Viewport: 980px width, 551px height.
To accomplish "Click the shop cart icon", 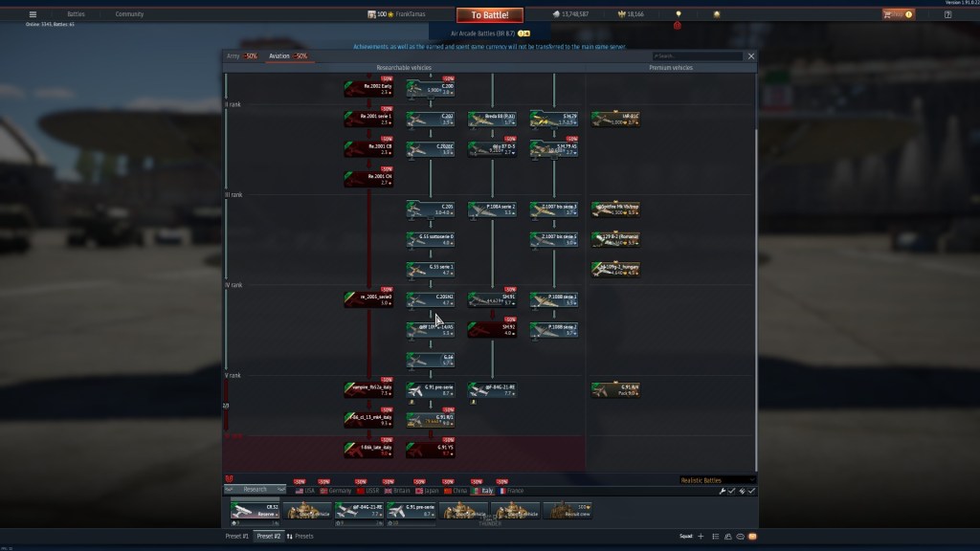I will tap(887, 14).
